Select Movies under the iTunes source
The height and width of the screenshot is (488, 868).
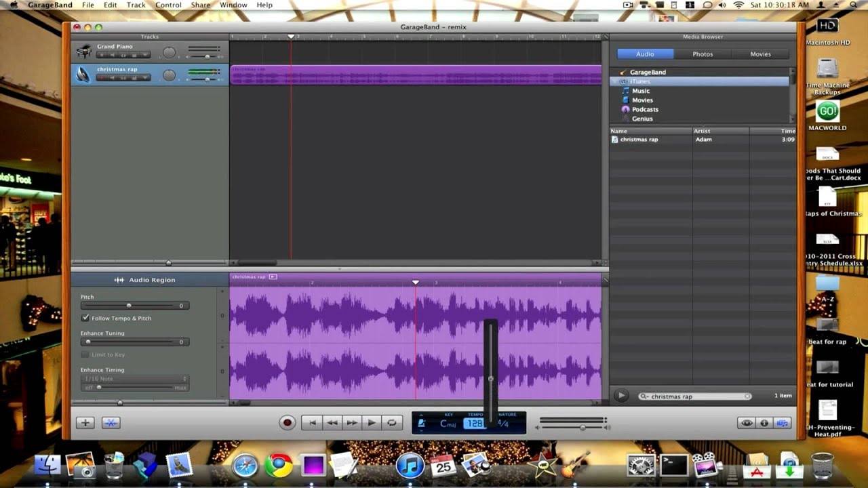pyautogui.click(x=642, y=100)
